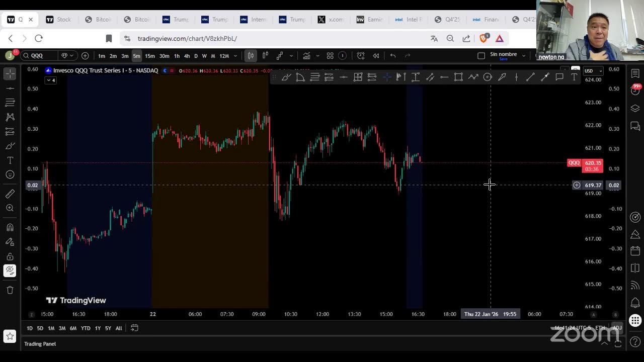Toggle hide all drawings eye icon
Screen dimensions: 644x362
click(10, 270)
